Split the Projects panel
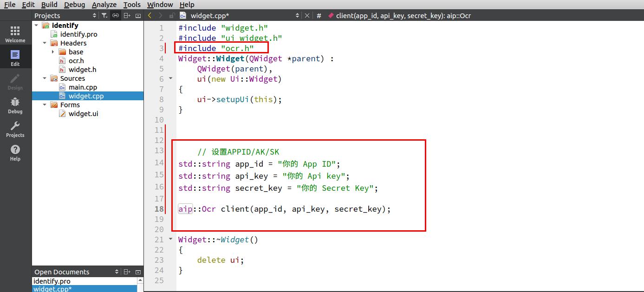This screenshot has width=644, height=292. coord(127,15)
